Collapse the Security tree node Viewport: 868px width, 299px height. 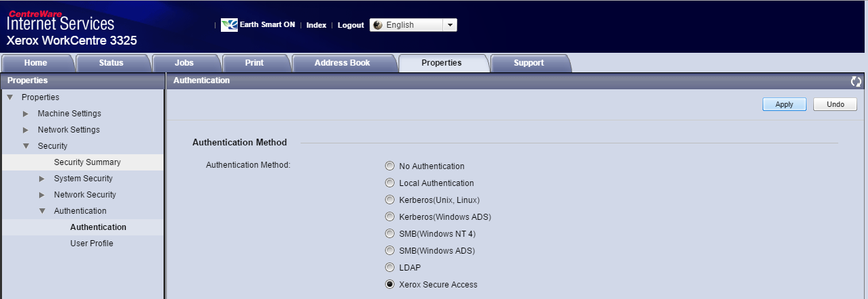point(26,146)
